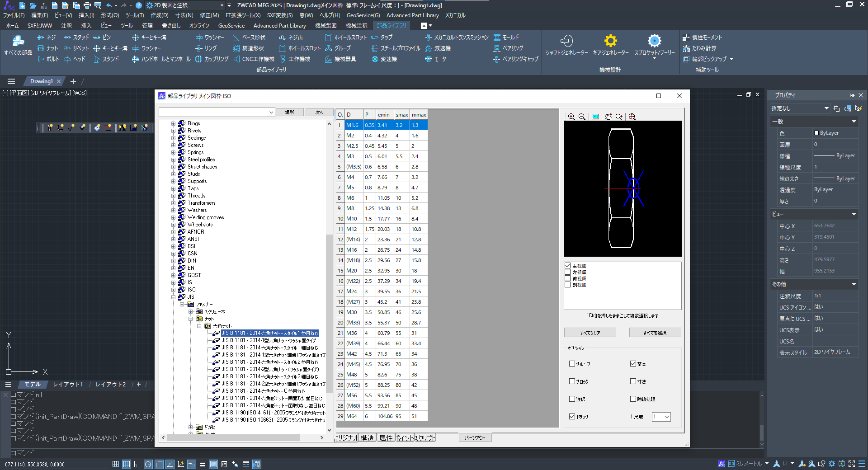Switch to the 構造 tab in dialog
Screen dimensions: 868x470
tap(367, 437)
